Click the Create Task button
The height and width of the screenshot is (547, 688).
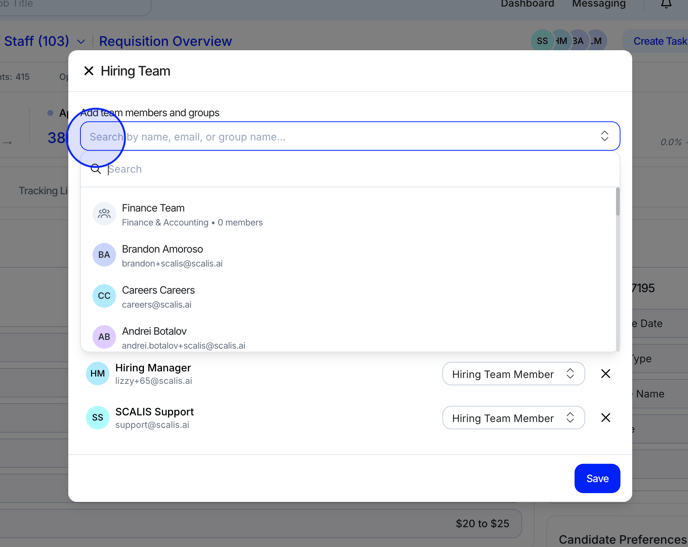click(x=659, y=41)
